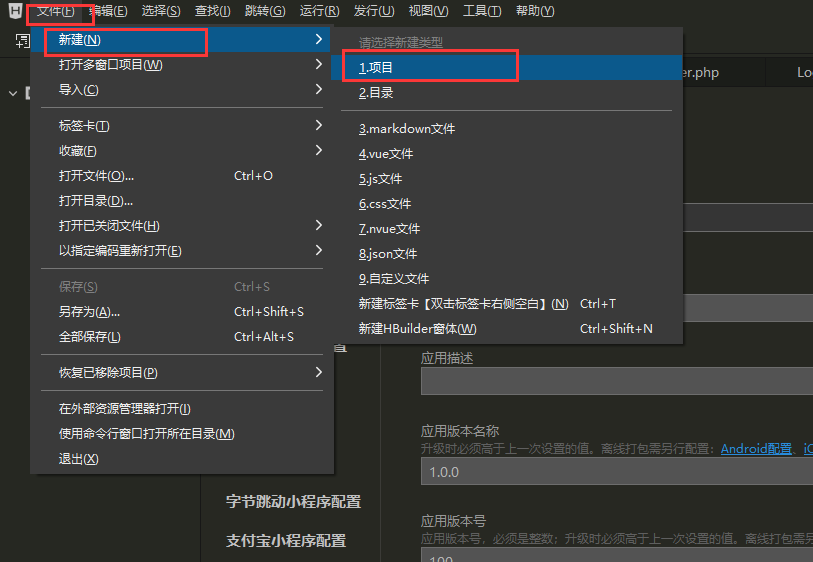Collapse the project tree chevron
The image size is (813, 562).
coord(13,94)
